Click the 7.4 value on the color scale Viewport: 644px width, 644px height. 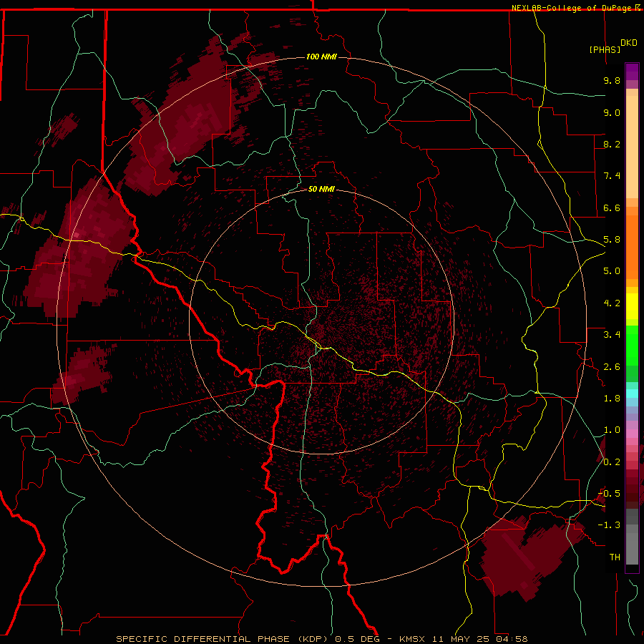(612, 176)
